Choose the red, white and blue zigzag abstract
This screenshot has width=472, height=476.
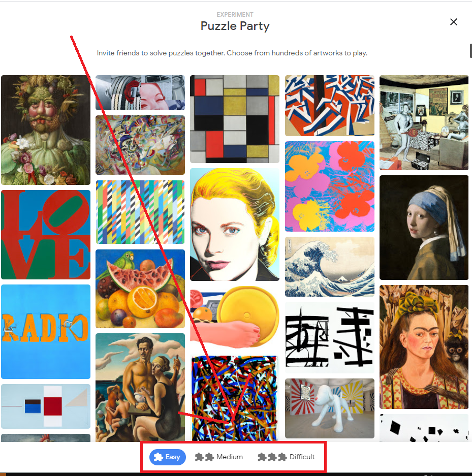[x=330, y=106]
